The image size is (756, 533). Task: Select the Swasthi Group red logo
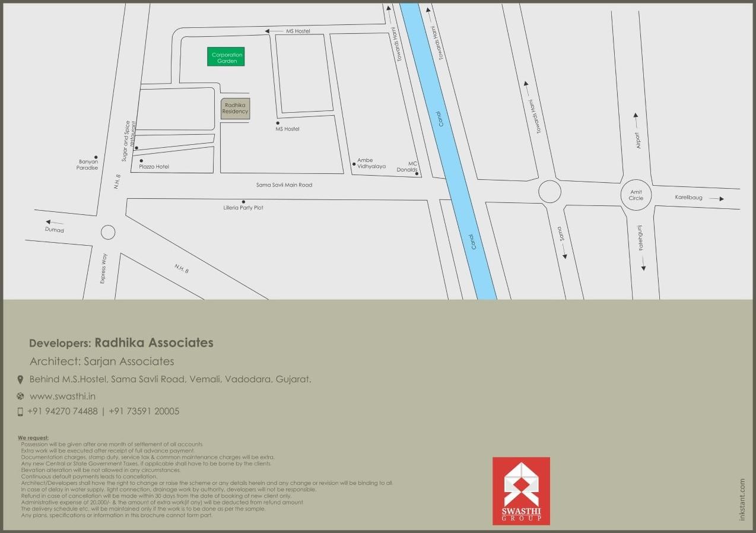pyautogui.click(x=521, y=492)
